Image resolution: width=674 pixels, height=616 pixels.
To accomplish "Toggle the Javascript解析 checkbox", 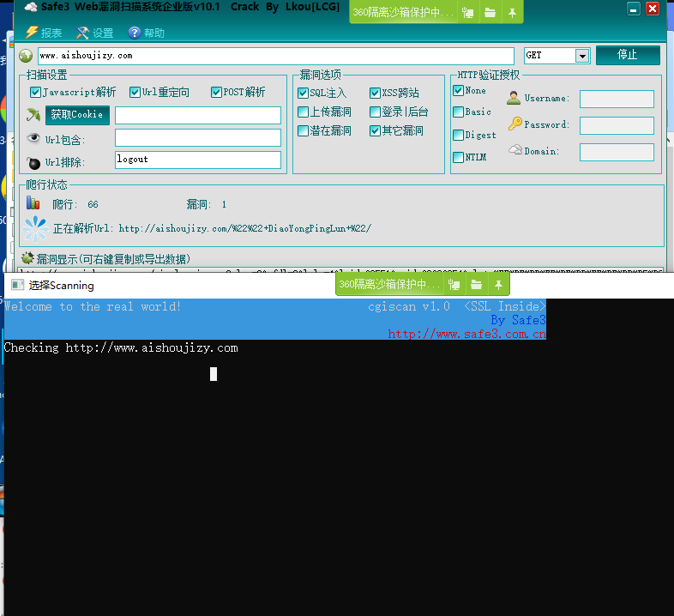I will (35, 93).
